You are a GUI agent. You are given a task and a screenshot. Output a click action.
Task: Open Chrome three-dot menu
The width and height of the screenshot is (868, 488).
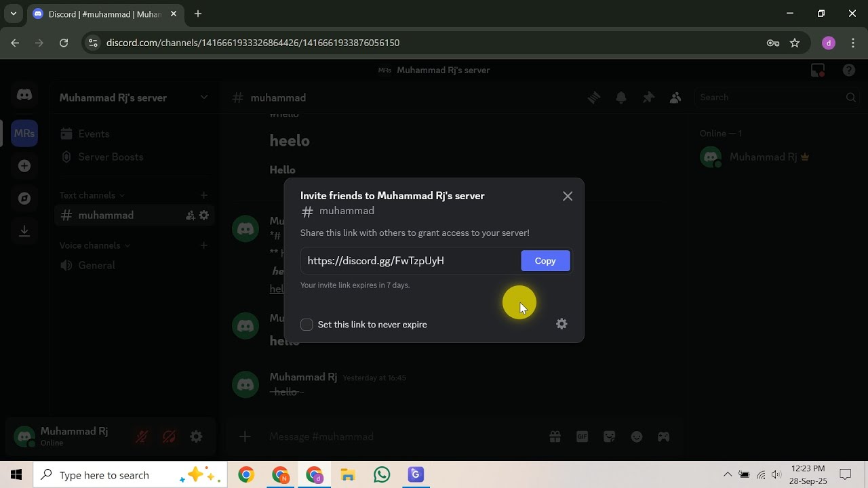[x=852, y=43]
